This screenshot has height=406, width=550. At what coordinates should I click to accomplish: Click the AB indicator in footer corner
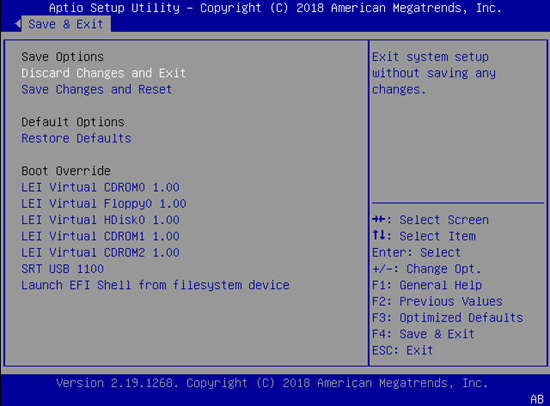(537, 399)
